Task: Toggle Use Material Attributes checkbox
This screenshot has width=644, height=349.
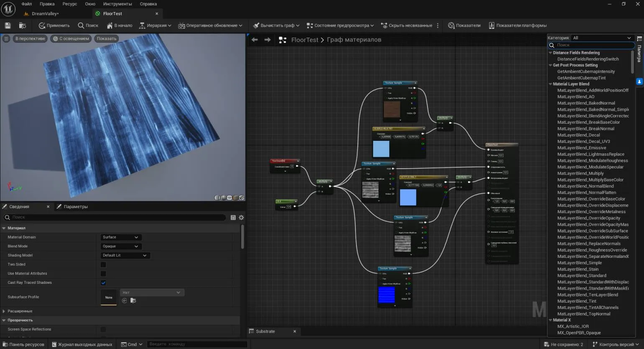Action: (x=103, y=273)
